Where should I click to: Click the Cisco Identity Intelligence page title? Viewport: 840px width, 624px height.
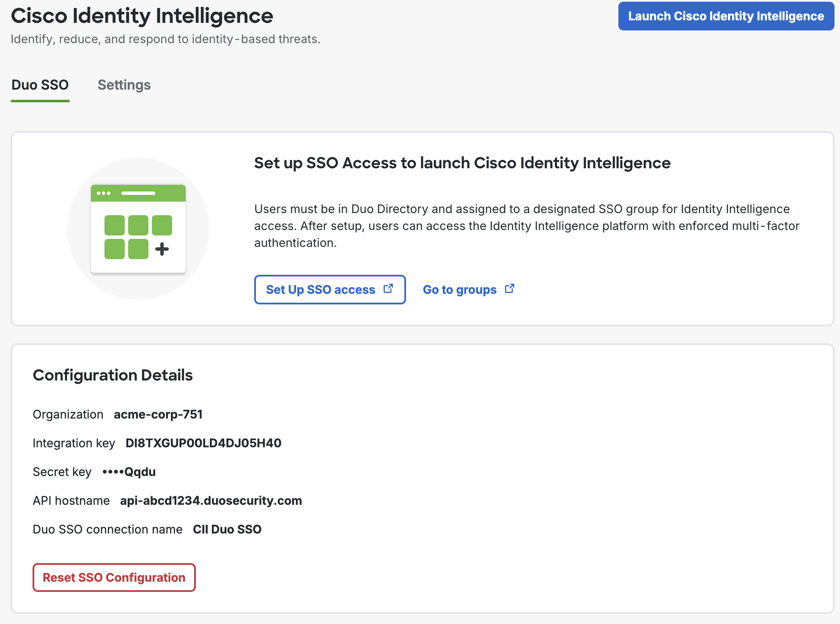(x=142, y=16)
